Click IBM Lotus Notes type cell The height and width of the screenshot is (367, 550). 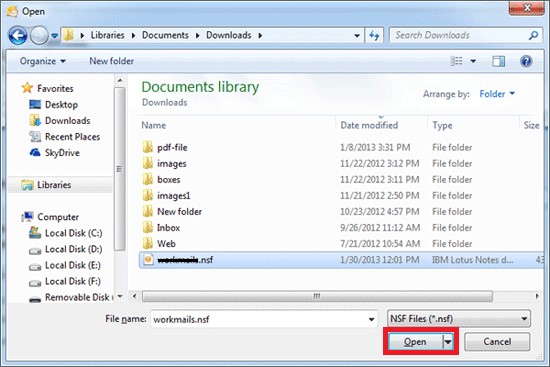click(x=472, y=260)
